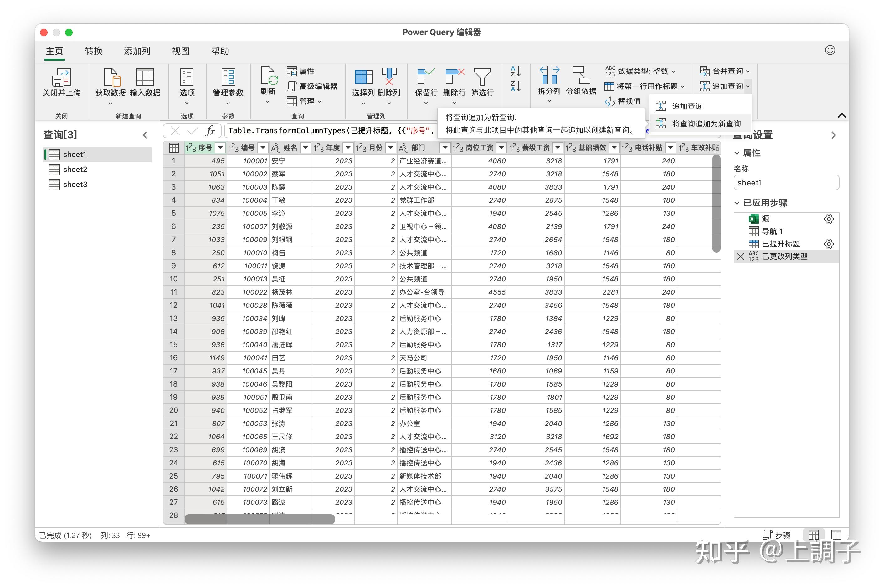Open the Advanced Editor (高级编辑器)
Image resolution: width=884 pixels, height=588 pixels.
(x=312, y=86)
